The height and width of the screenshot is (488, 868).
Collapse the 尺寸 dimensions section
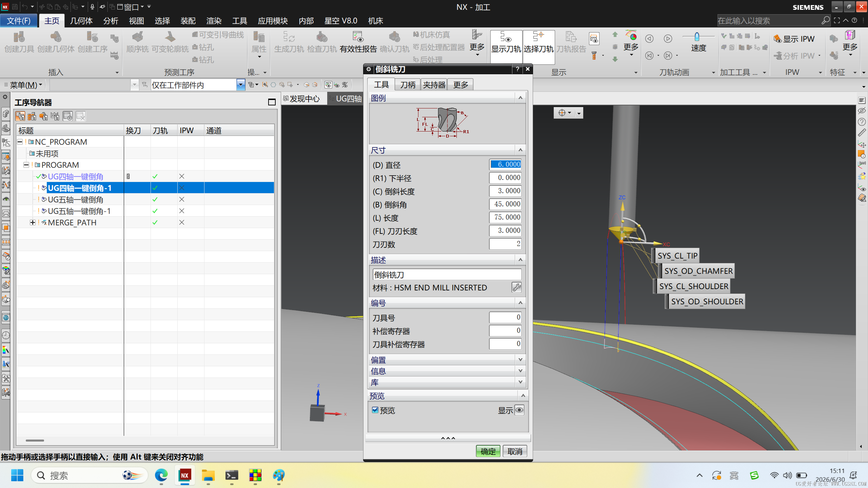520,150
